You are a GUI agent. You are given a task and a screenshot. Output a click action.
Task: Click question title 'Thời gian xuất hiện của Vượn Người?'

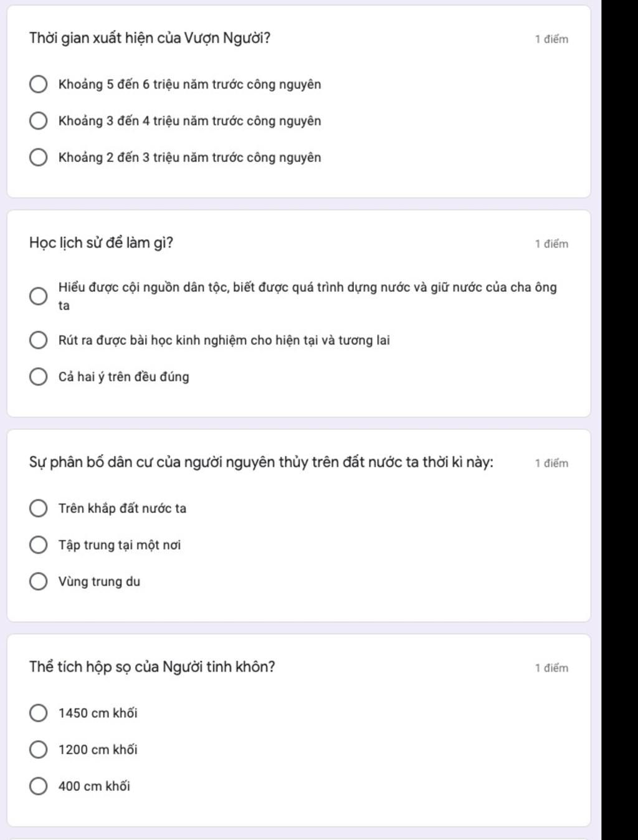[x=150, y=38]
